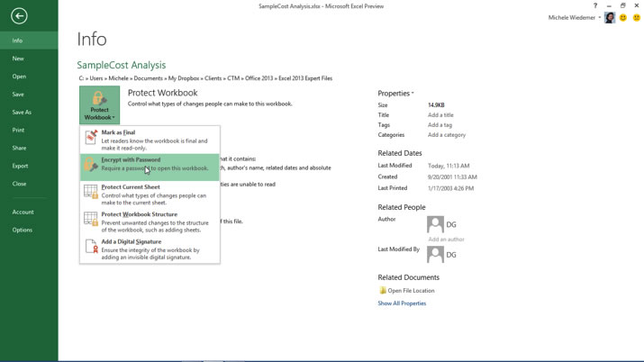Click the Add a Digital Signature icon
The image size is (644, 362).
[x=91, y=246]
